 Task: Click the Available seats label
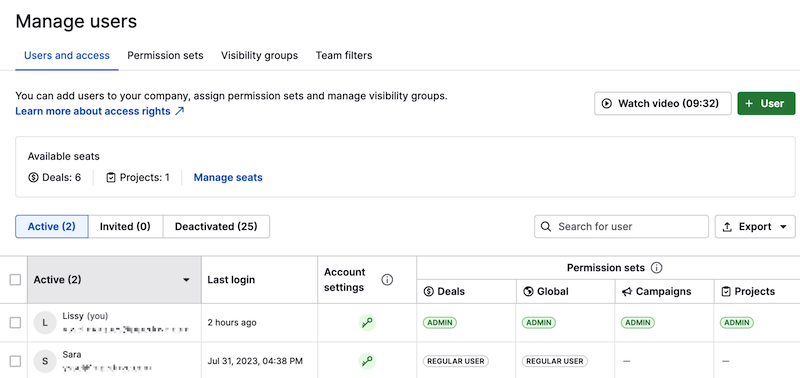click(x=64, y=156)
